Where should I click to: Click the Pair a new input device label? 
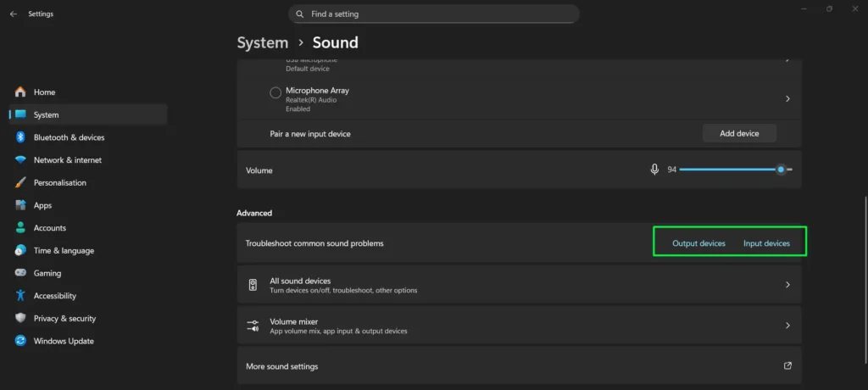pos(310,134)
